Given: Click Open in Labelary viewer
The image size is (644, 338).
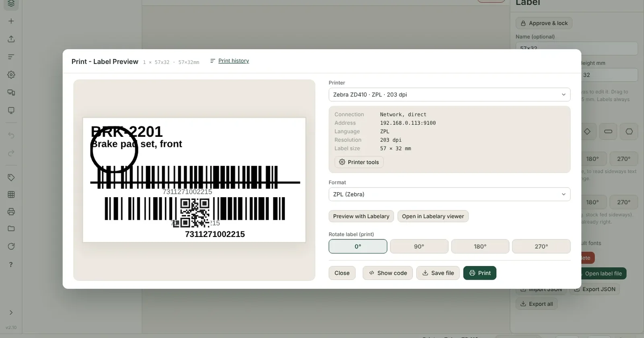Looking at the screenshot, I should (433, 216).
